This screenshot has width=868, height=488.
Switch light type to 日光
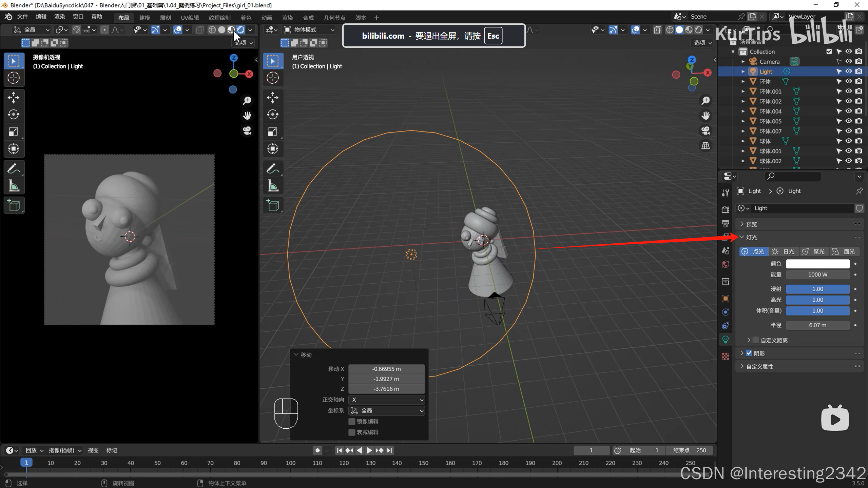(x=784, y=251)
